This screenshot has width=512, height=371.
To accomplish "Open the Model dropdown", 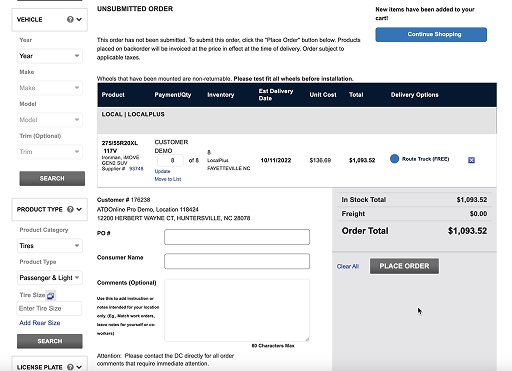I will click(x=50, y=120).
